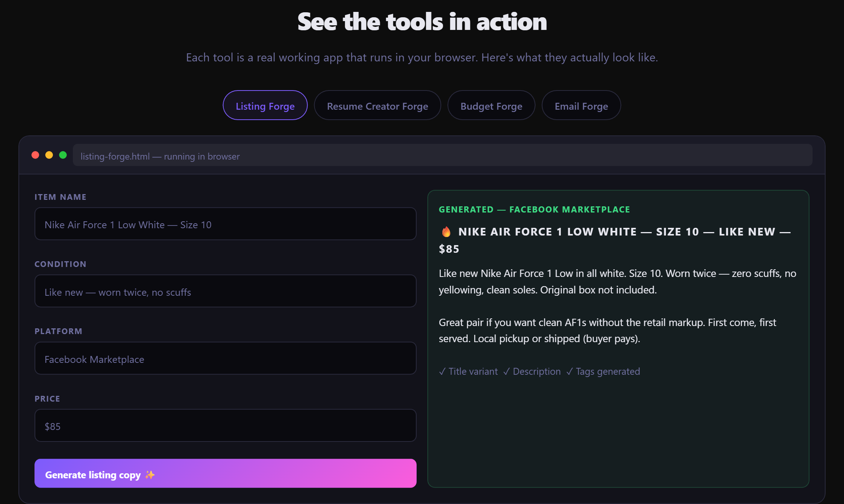Select the Budget Forge tab
The width and height of the screenshot is (844, 504).
click(491, 105)
